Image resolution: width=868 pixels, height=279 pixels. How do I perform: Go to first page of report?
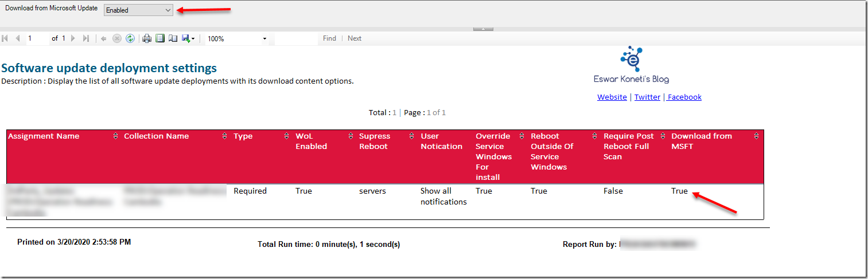(5, 38)
